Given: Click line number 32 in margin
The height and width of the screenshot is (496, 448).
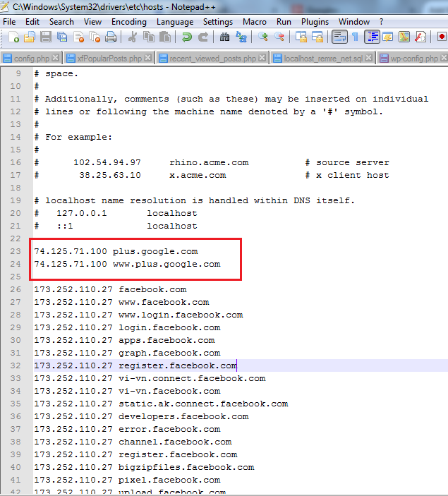Looking at the screenshot, I should coord(16,365).
